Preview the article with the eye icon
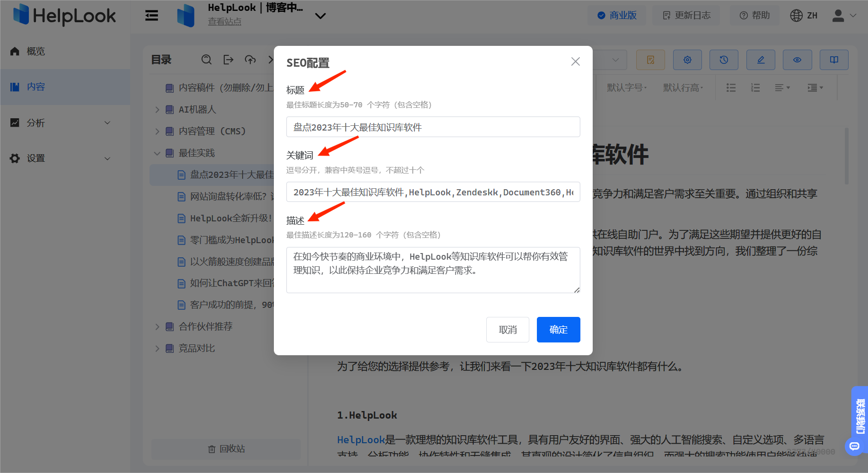868x473 pixels. pyautogui.click(x=797, y=60)
